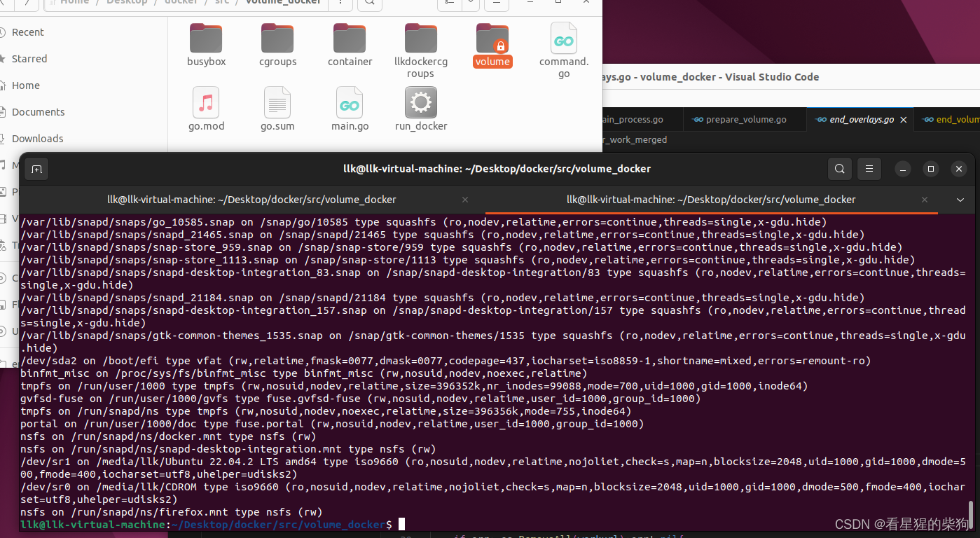This screenshot has height=538, width=980.
Task: Click the 'portal on /run/user/1000/doc' line
Action: 332,424
